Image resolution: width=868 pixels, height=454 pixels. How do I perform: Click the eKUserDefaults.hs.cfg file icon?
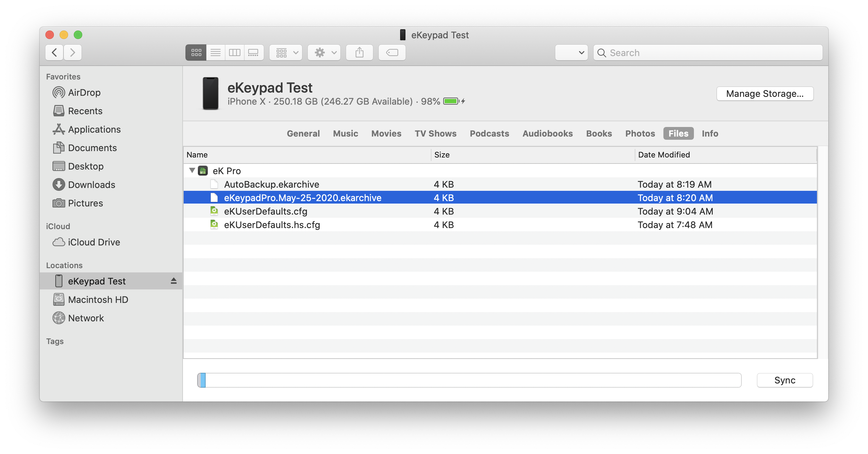pos(214,225)
